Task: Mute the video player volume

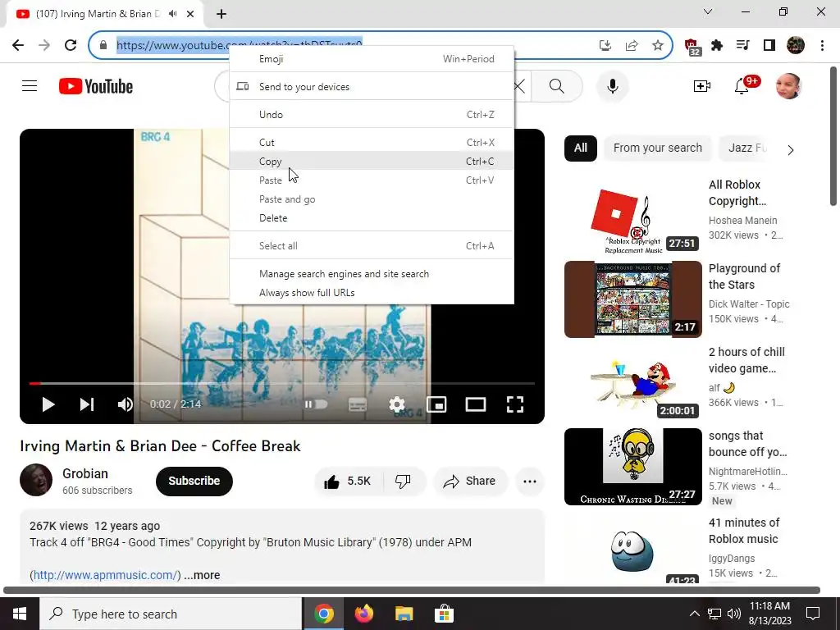Action: tap(125, 404)
